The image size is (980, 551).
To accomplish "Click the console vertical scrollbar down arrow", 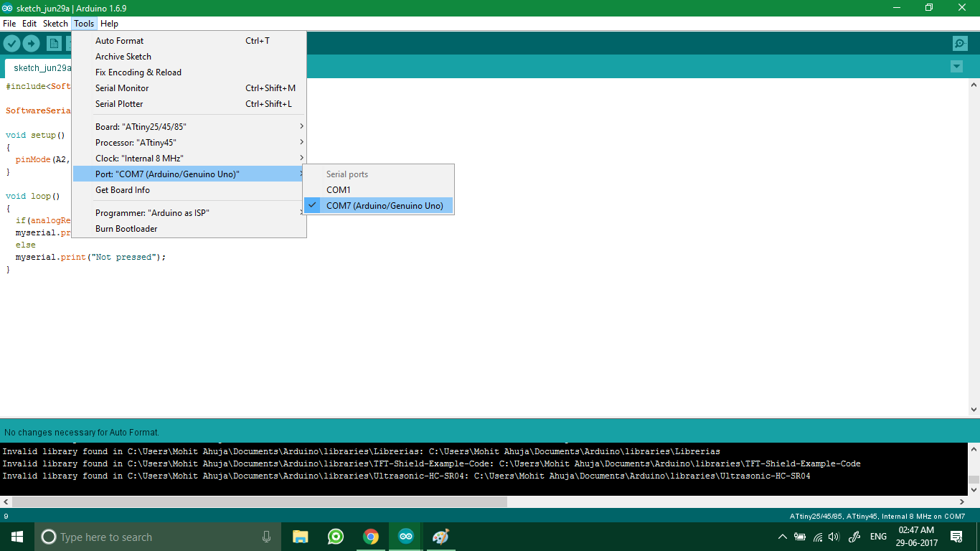I will (x=974, y=490).
